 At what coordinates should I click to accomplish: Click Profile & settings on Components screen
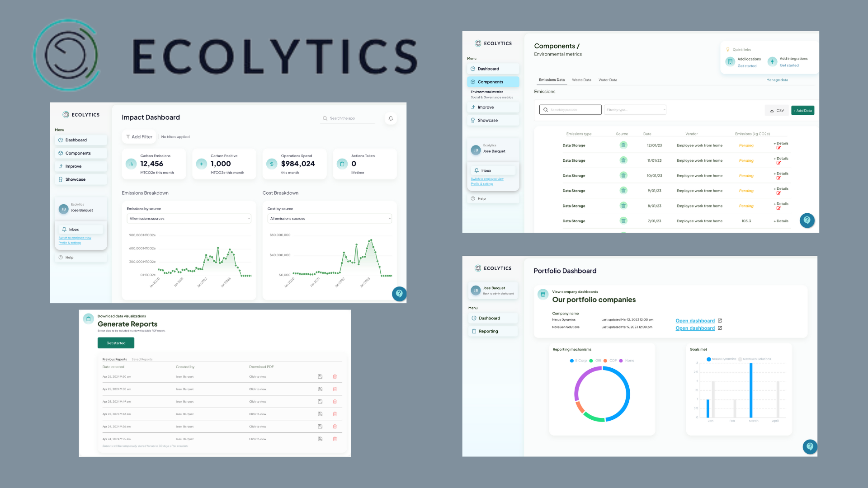click(482, 184)
